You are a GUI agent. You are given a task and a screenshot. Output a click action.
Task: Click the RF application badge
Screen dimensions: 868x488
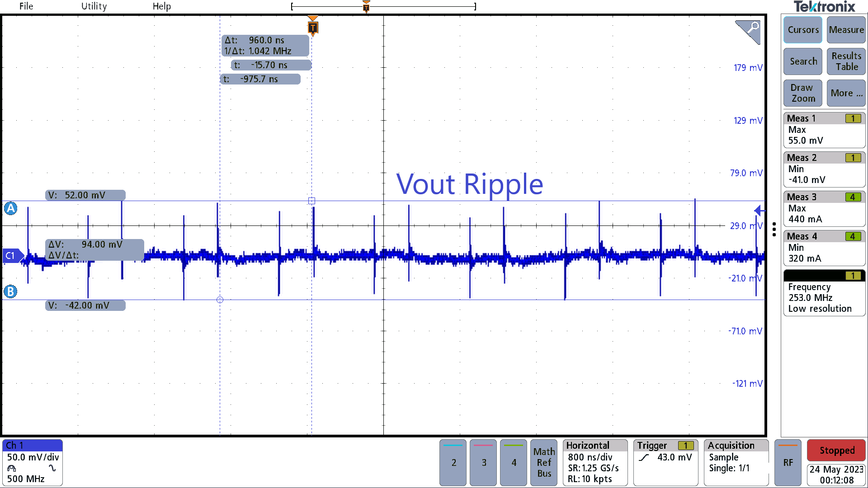(x=788, y=463)
